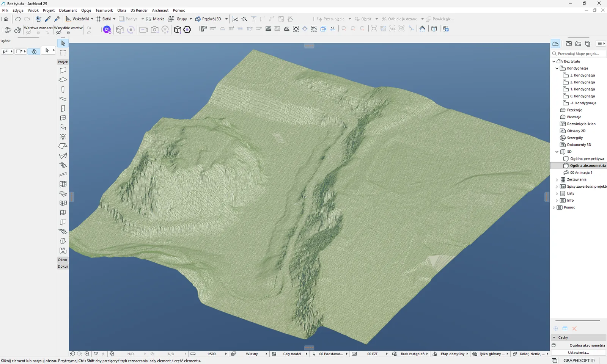This screenshot has height=364, width=607.
Task: Select the Inject Parameters syringe icon
Action: point(57,19)
